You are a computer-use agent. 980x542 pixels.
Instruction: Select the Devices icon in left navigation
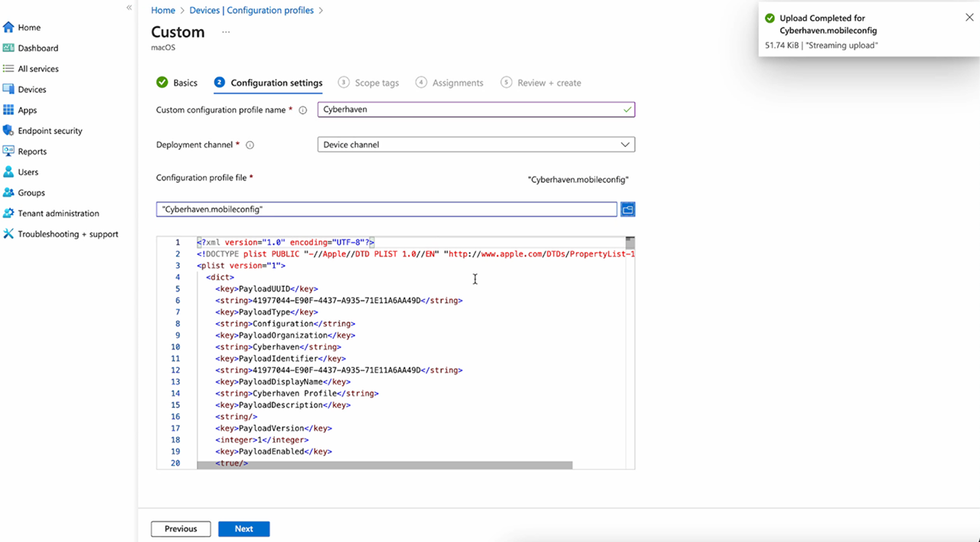point(8,90)
